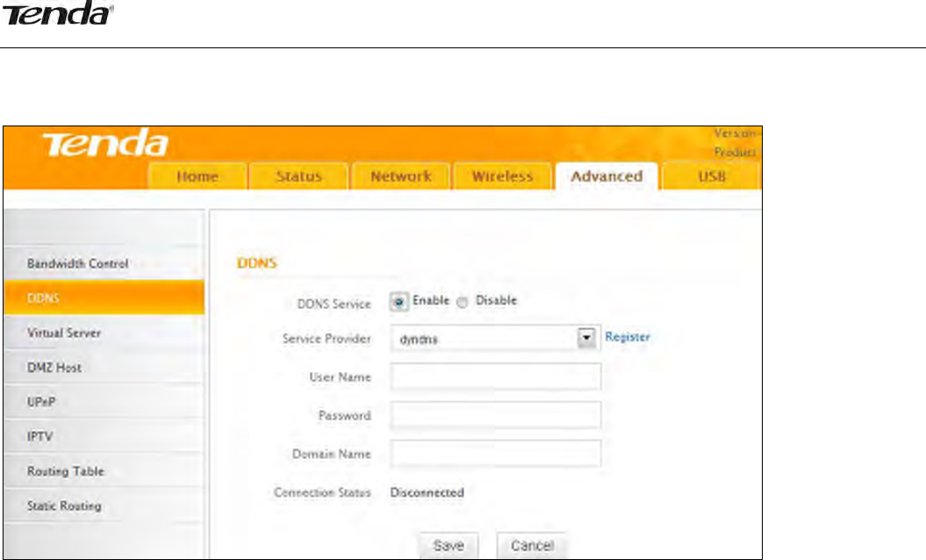Screen dimensions: 926x560
Task: Click the Tenda logo at page top
Action: (x=57, y=13)
